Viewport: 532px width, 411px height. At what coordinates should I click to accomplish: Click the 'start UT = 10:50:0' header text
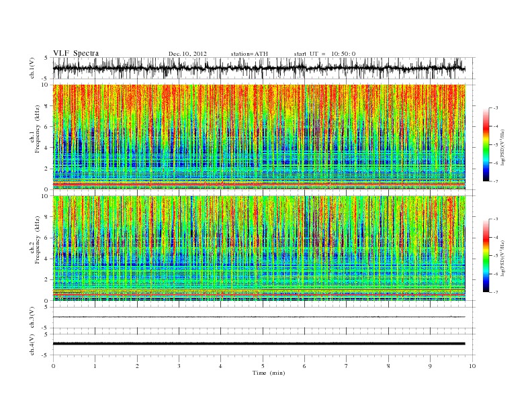[324, 54]
